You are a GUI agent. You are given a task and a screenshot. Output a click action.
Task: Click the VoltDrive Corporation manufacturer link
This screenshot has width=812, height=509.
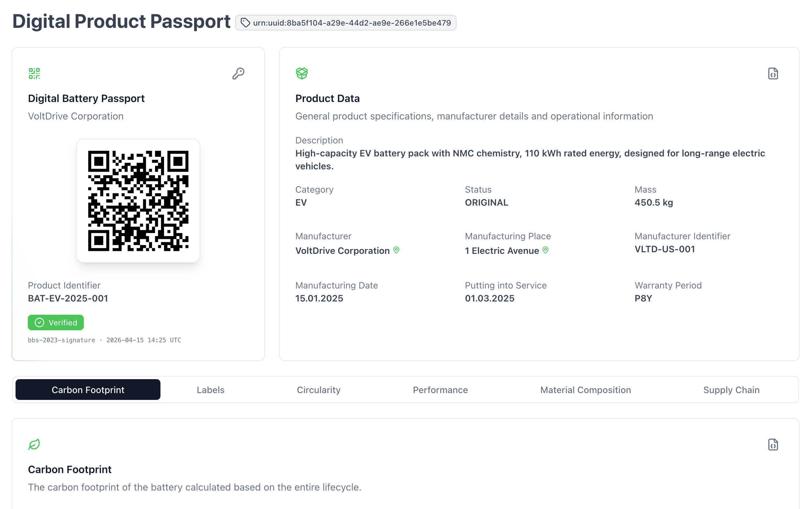point(342,251)
